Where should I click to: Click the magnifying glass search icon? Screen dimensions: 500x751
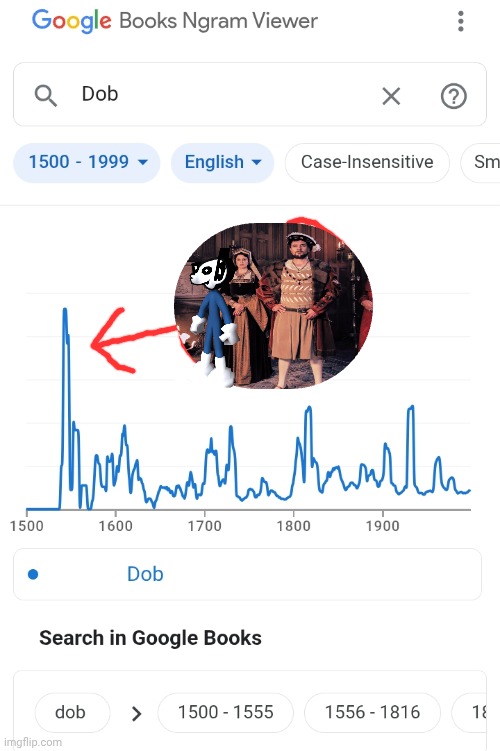pos(46,95)
